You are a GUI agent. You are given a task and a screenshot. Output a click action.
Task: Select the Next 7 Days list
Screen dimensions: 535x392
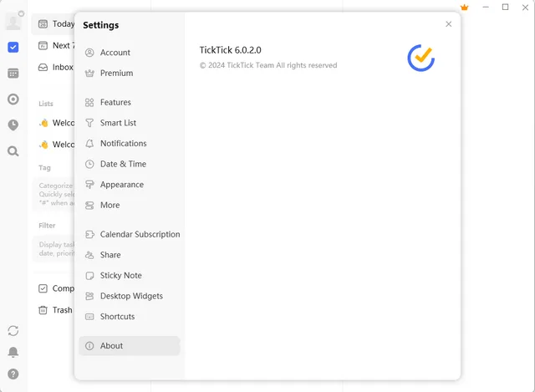pyautogui.click(x=53, y=45)
